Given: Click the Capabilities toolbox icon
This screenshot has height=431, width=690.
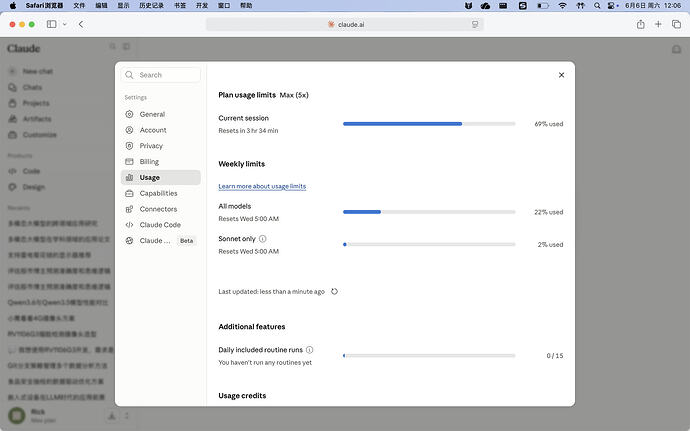Looking at the screenshot, I should point(129,193).
